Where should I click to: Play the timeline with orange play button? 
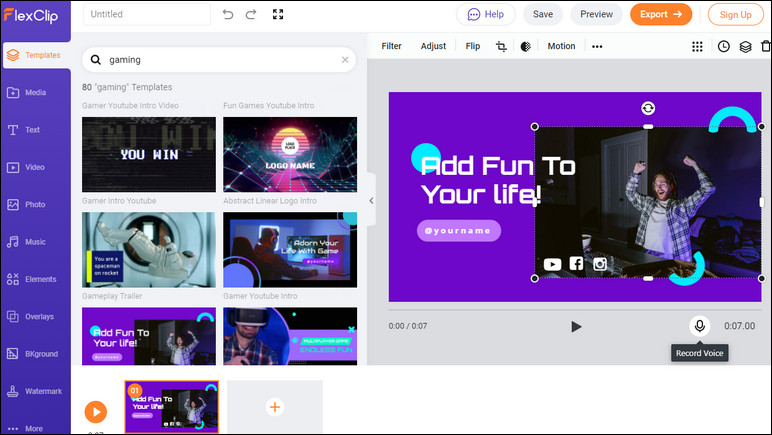96,412
